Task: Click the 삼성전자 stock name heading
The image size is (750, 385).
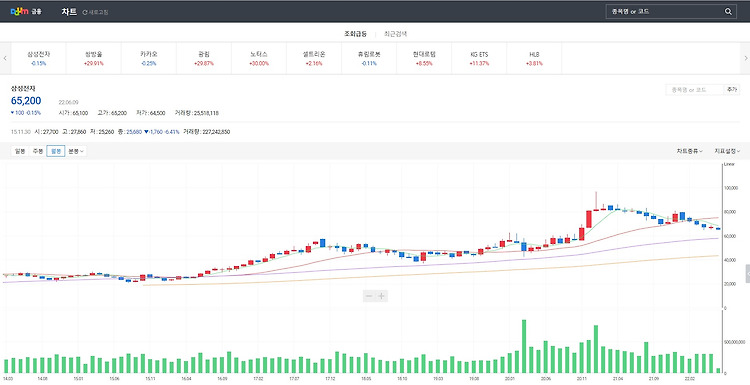Action: click(23, 88)
